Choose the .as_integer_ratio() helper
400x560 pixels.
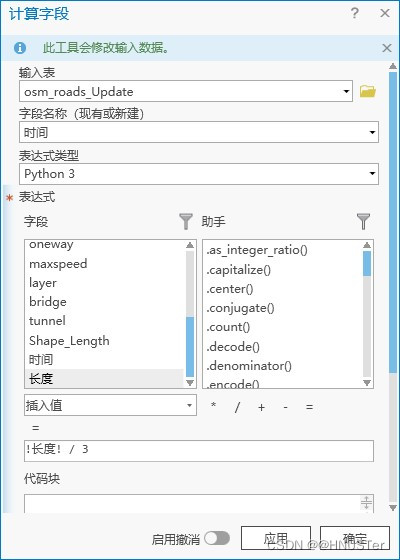(257, 250)
